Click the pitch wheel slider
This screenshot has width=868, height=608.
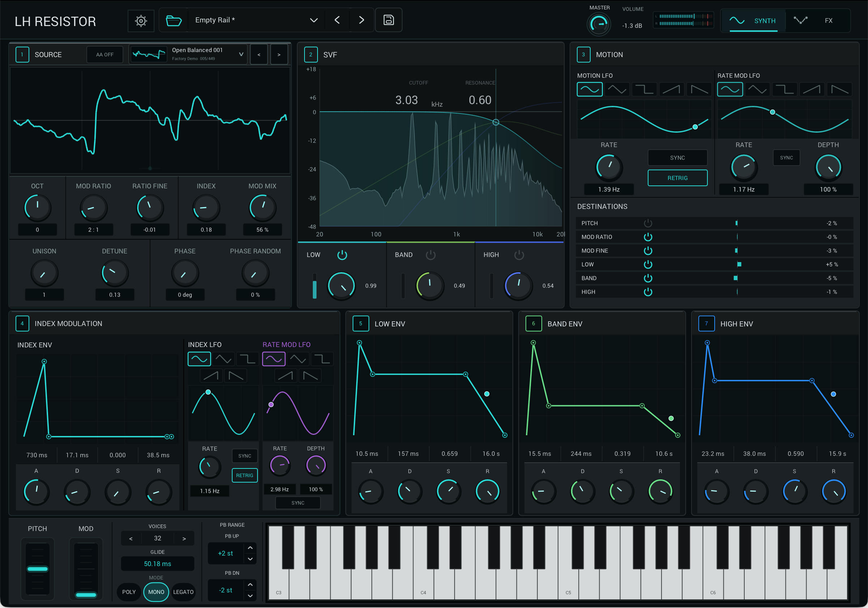(37, 569)
